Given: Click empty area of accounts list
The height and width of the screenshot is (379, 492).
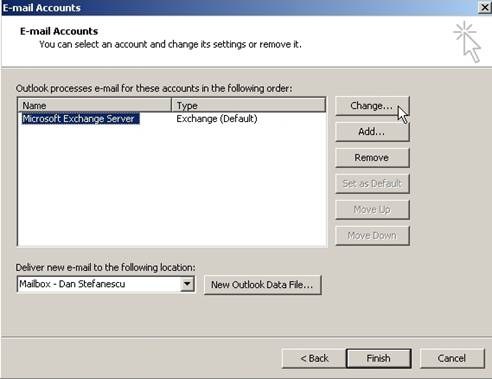Looking at the screenshot, I should (x=172, y=187).
